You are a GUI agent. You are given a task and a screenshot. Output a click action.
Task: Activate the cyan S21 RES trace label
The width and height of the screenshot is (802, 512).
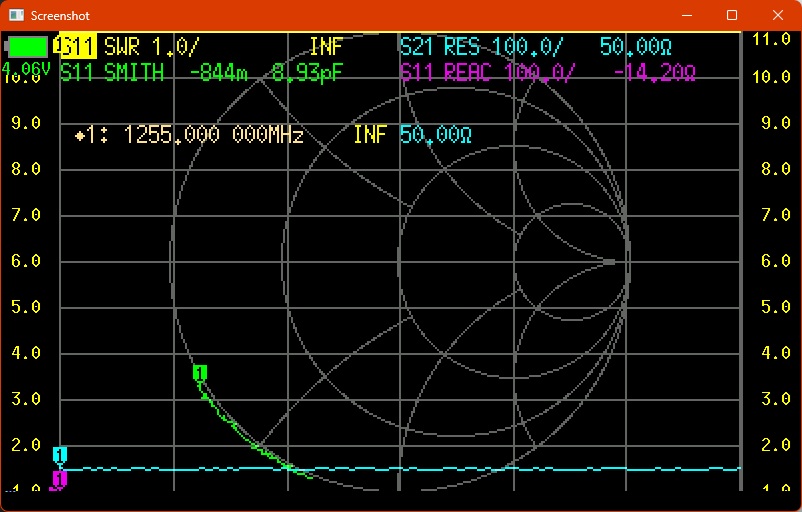440,46
